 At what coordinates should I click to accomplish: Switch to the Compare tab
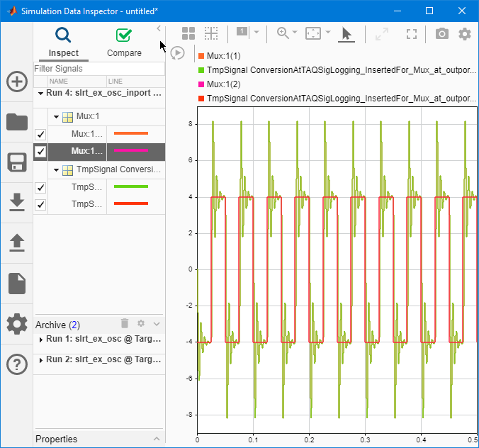pos(124,43)
